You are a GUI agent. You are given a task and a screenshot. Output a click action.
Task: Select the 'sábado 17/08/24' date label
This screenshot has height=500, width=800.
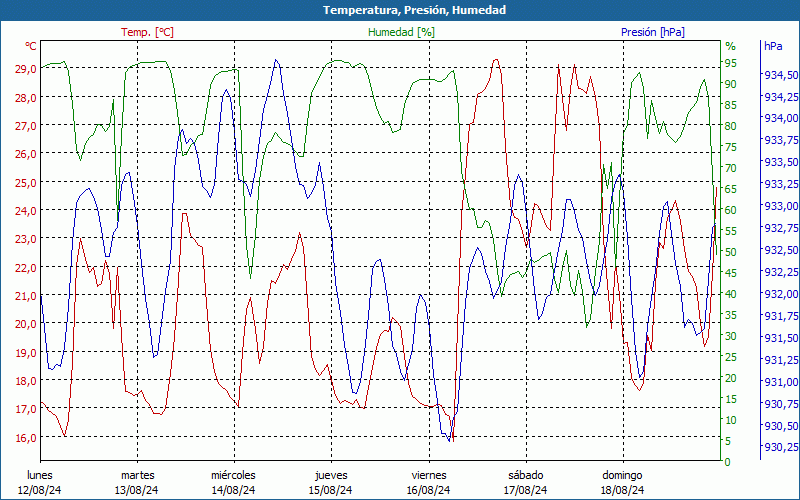pos(526,483)
